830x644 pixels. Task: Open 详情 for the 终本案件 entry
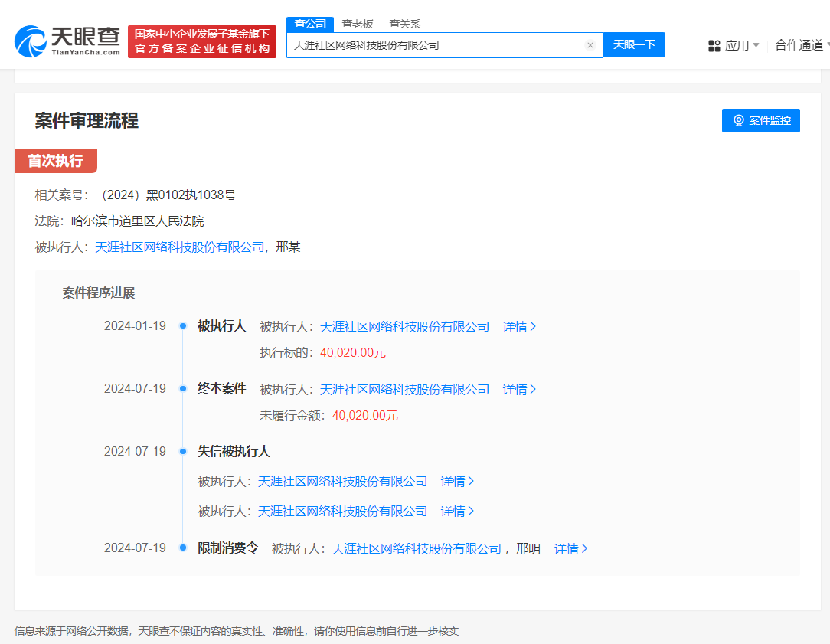pos(519,389)
